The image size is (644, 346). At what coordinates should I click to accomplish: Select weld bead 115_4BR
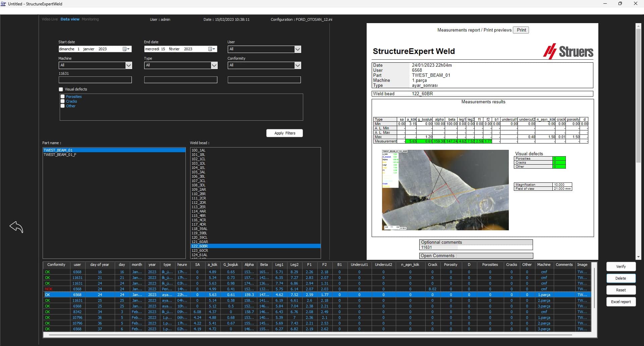coord(255,216)
